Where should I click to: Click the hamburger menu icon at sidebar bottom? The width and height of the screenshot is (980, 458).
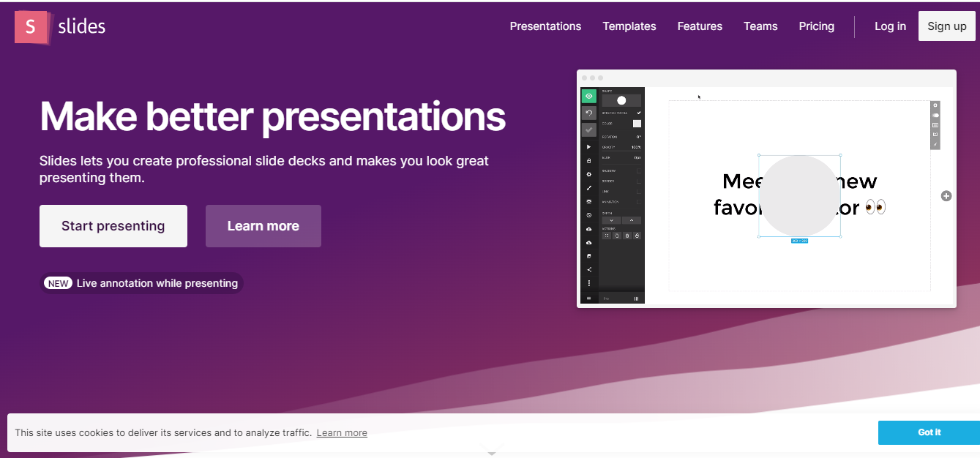point(589,298)
